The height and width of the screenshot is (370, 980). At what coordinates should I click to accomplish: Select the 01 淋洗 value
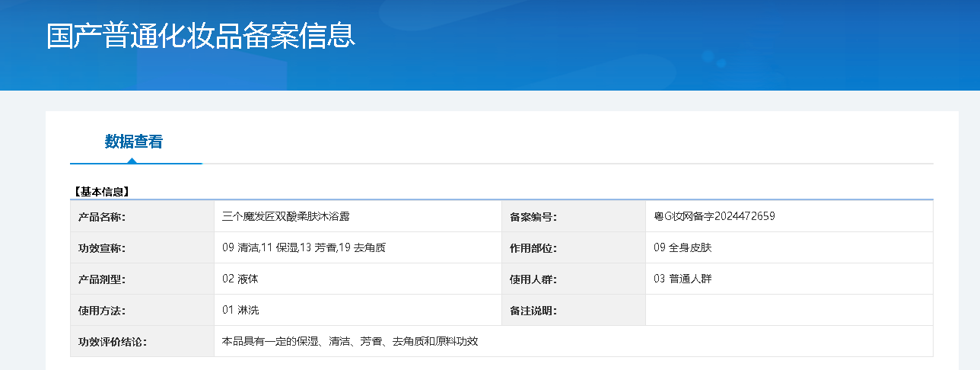240,311
